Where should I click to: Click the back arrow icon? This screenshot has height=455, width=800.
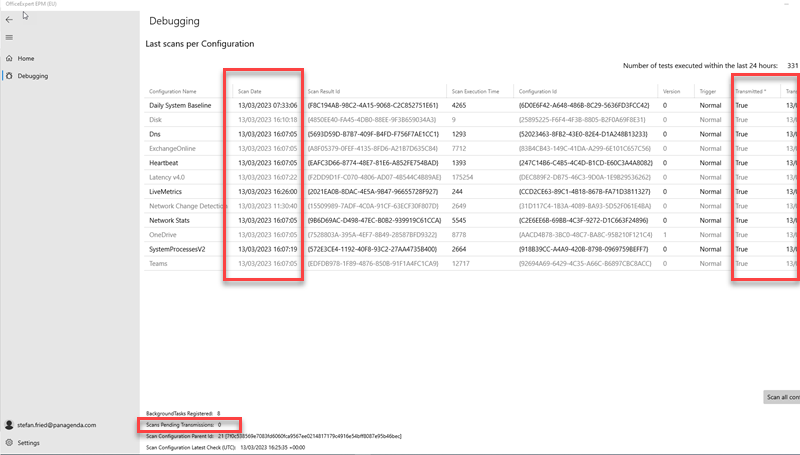tap(9, 20)
